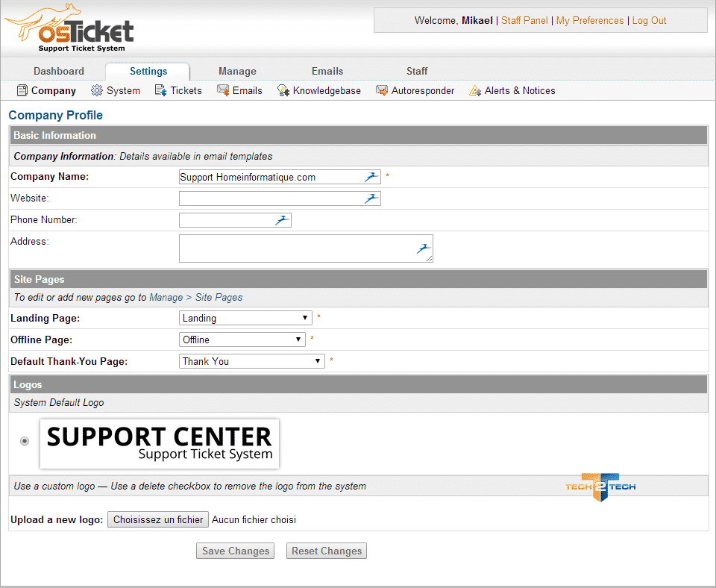Click the SUPPORT CENTER logo thumbnail
Viewport: 716px width, 588px height.
click(160, 444)
